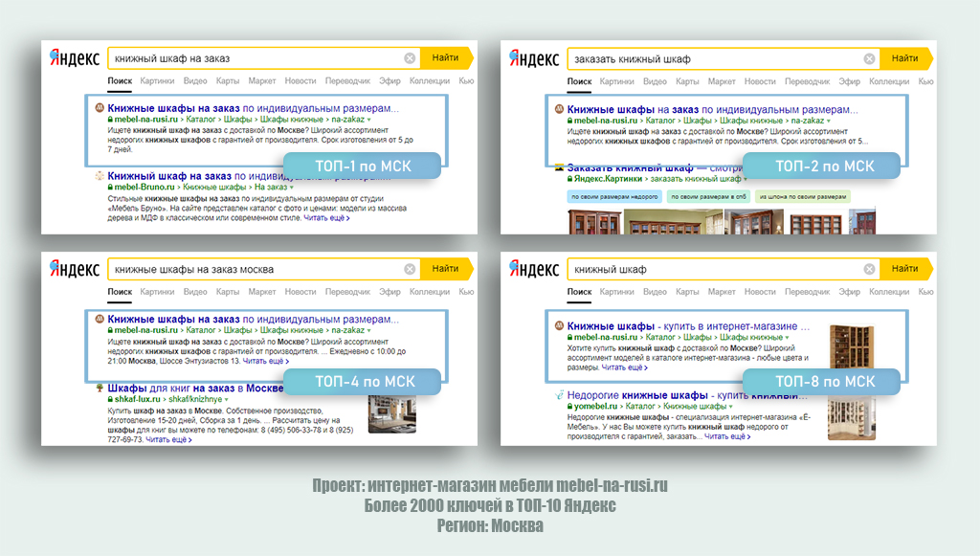Clear the search query in the ТОП-2 panel
Viewport: 980px width, 556px height.
[869, 58]
